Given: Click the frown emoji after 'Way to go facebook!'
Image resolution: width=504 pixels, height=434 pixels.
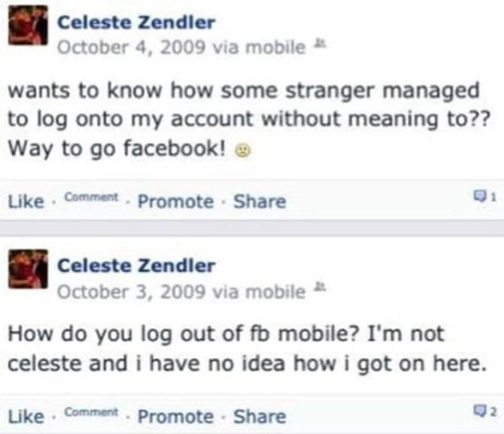Looking at the screenshot, I should point(243,149).
